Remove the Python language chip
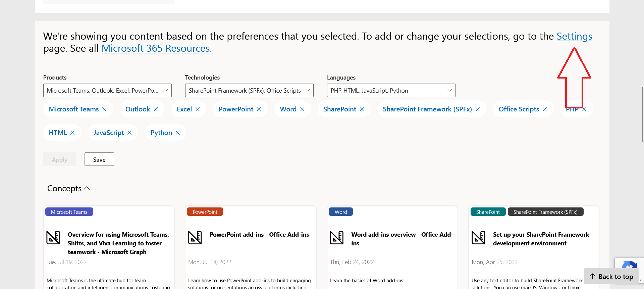The image size is (644, 289). (x=178, y=133)
